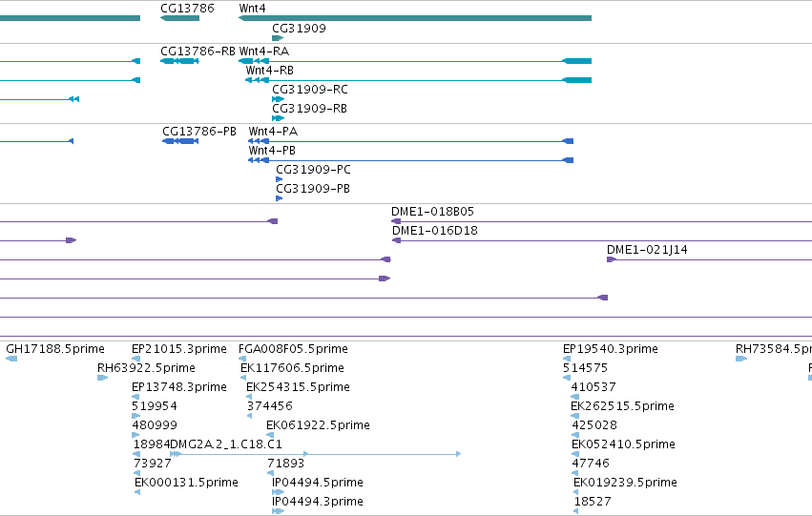Open the DME1-018B05 clone label

point(432,212)
